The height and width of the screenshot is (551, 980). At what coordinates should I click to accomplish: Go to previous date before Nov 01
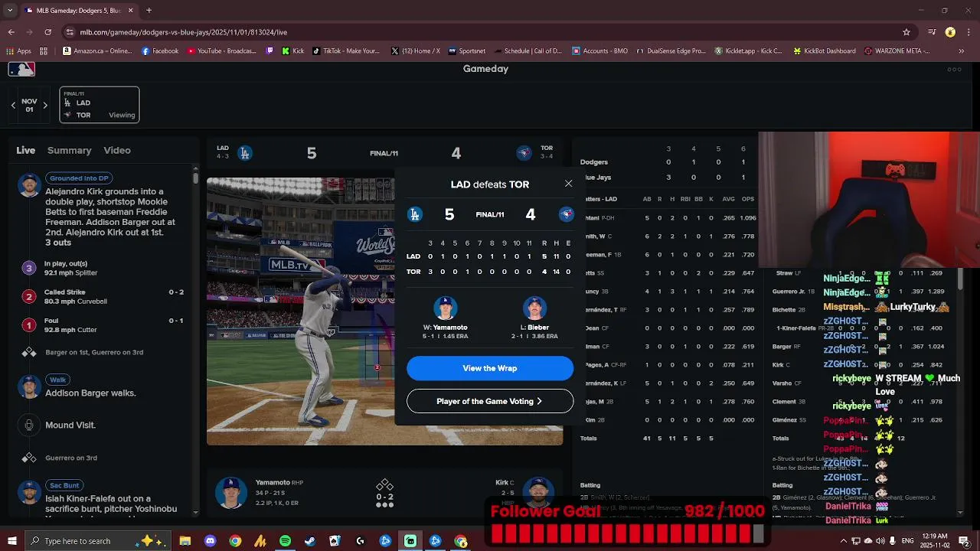click(13, 106)
